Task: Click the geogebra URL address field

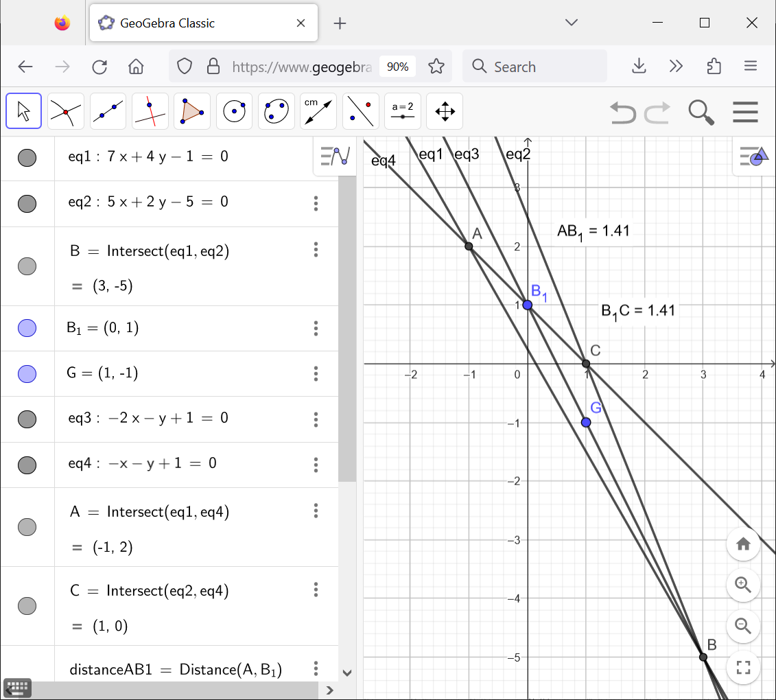Action: pyautogui.click(x=302, y=67)
